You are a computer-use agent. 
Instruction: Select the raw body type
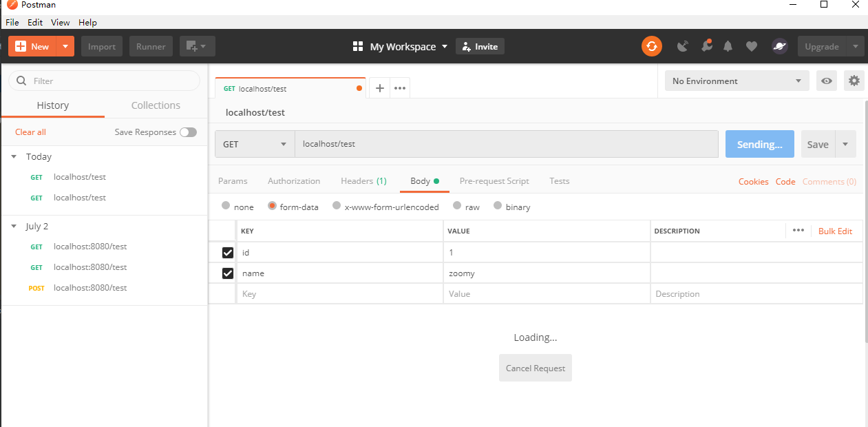456,206
